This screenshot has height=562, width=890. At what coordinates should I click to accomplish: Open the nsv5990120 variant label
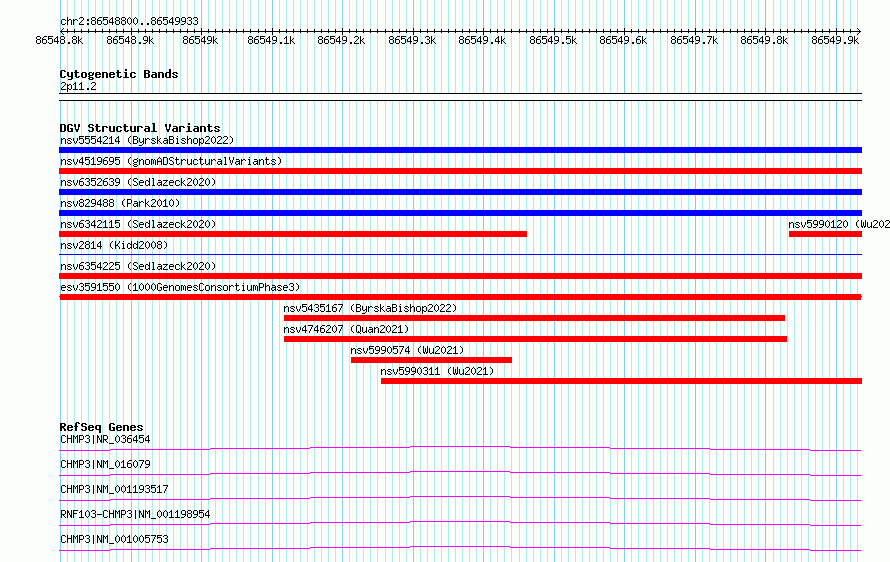(839, 224)
